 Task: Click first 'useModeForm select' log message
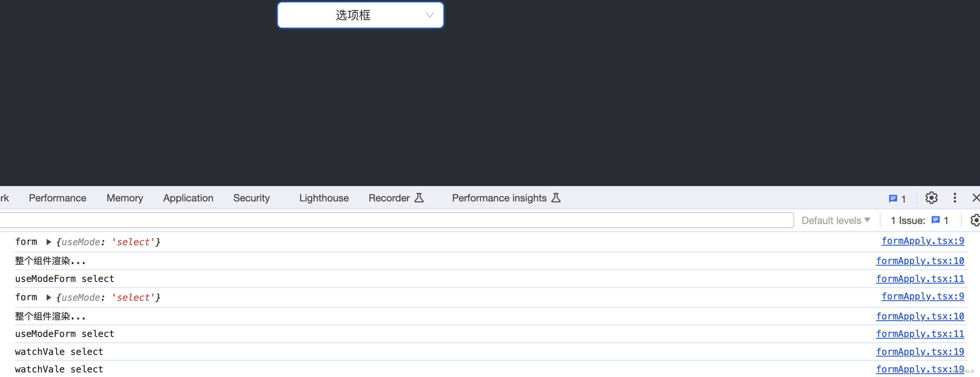65,279
